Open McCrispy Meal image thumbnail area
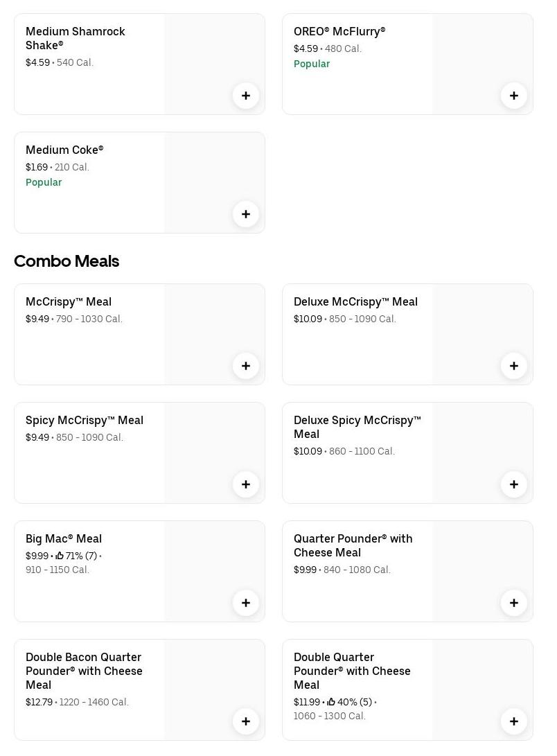 tap(208, 326)
